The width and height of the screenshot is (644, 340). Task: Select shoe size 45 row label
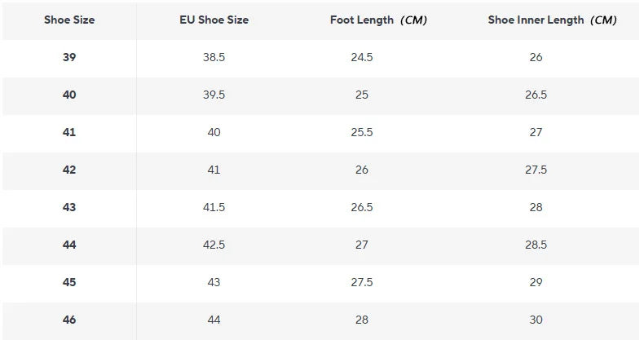pyautogui.click(x=69, y=282)
